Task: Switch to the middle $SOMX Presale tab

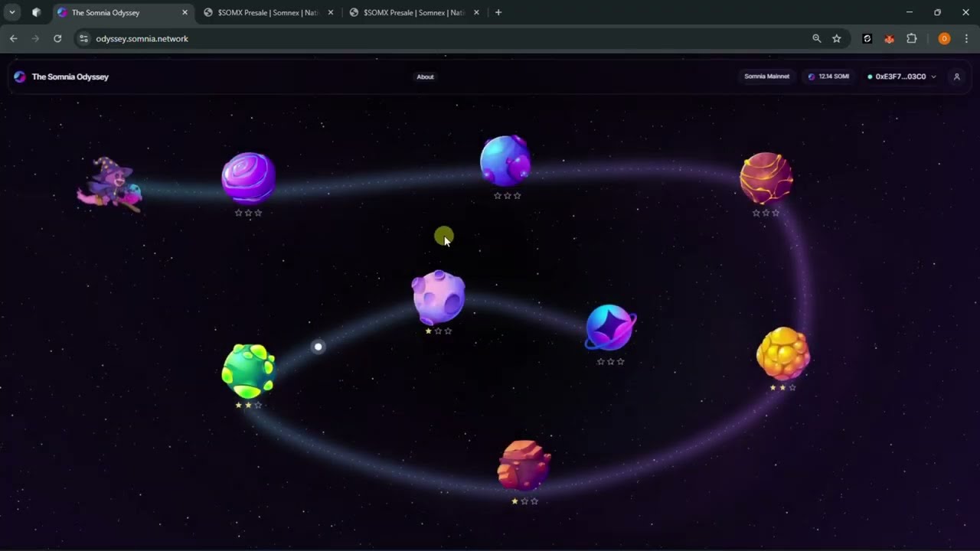Action: click(267, 12)
